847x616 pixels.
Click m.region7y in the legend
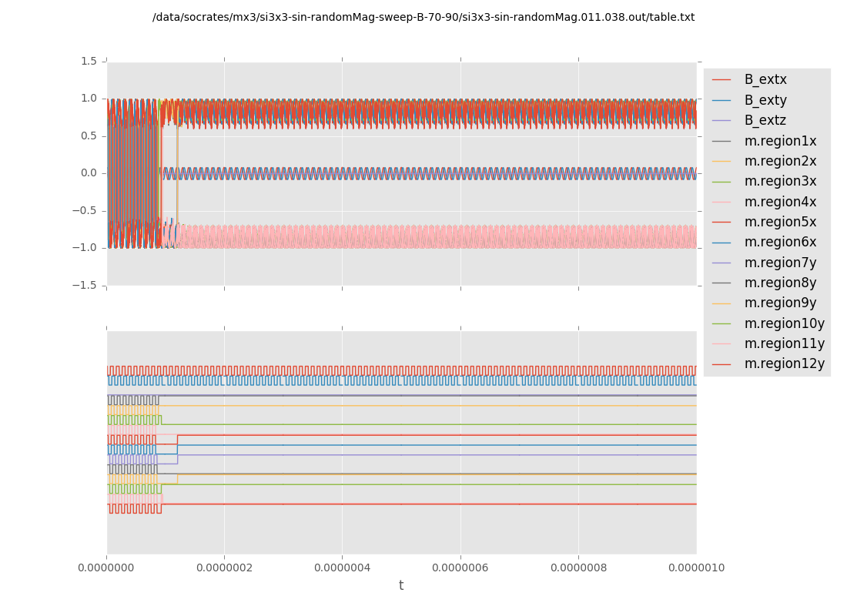[x=780, y=263]
